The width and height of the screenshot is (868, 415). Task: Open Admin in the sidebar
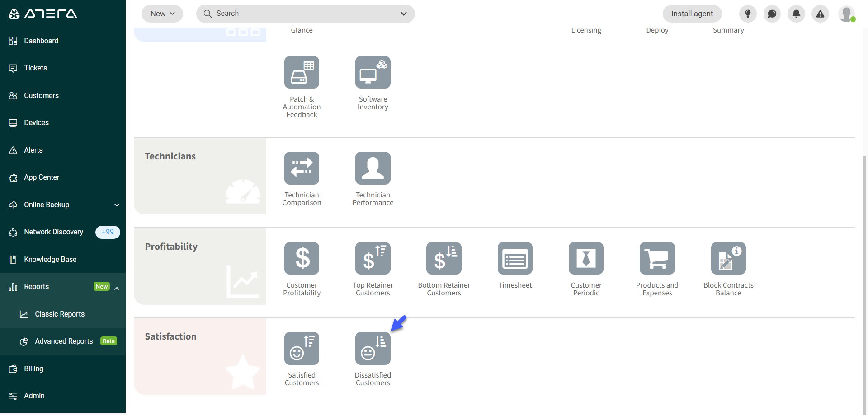click(63, 396)
